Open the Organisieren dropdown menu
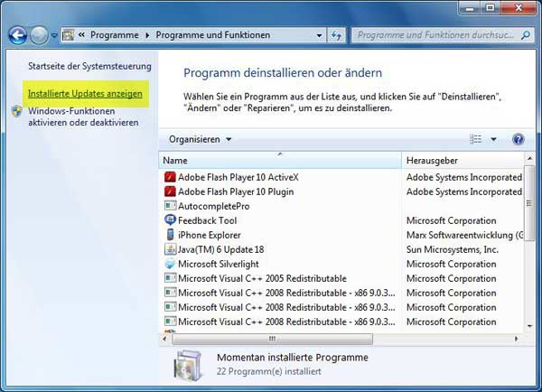The height and width of the screenshot is (392, 542). pyautogui.click(x=200, y=139)
